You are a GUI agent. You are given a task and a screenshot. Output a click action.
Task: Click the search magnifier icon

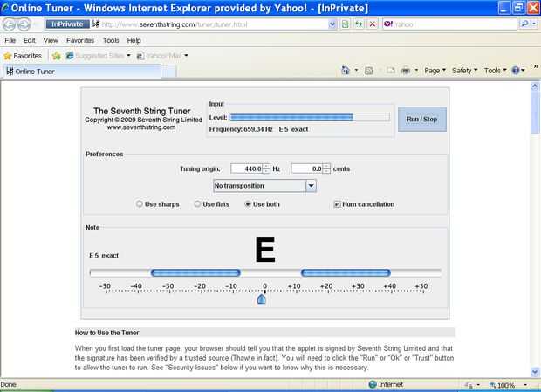[524, 24]
